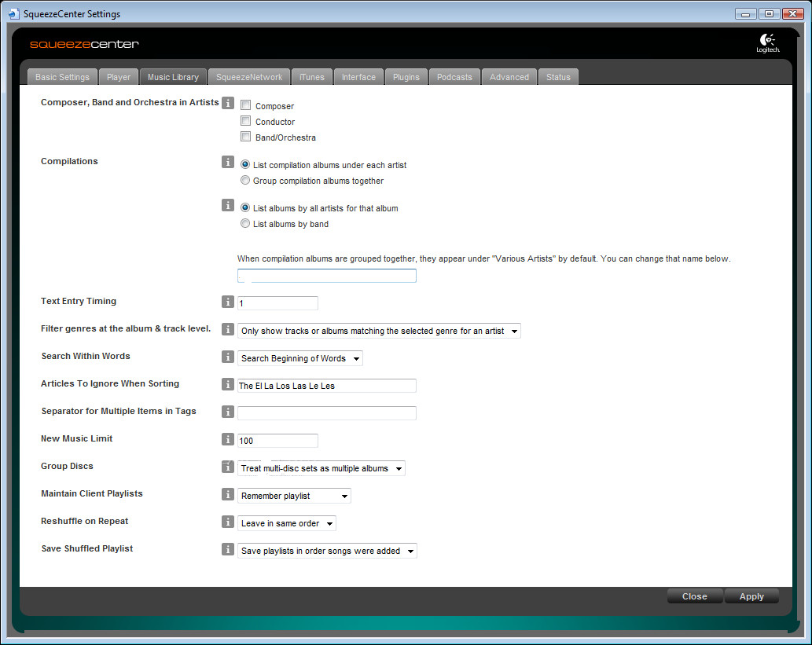The width and height of the screenshot is (812, 645).
Task: Expand Treat multi-disc sets dropdown
Action: (321, 468)
